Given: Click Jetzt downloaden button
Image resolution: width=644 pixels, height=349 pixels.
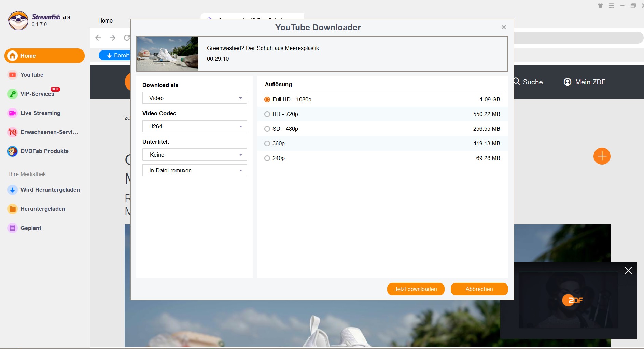Looking at the screenshot, I should tap(416, 289).
